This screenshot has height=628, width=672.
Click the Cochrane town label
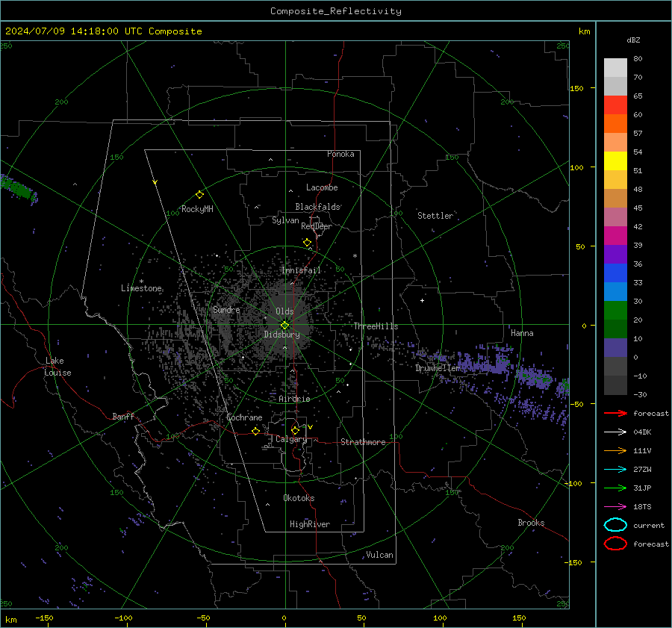click(244, 417)
